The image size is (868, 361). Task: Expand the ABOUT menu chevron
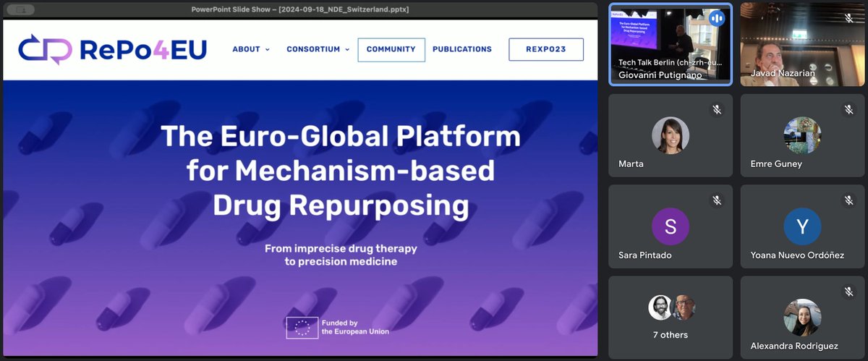pos(268,50)
